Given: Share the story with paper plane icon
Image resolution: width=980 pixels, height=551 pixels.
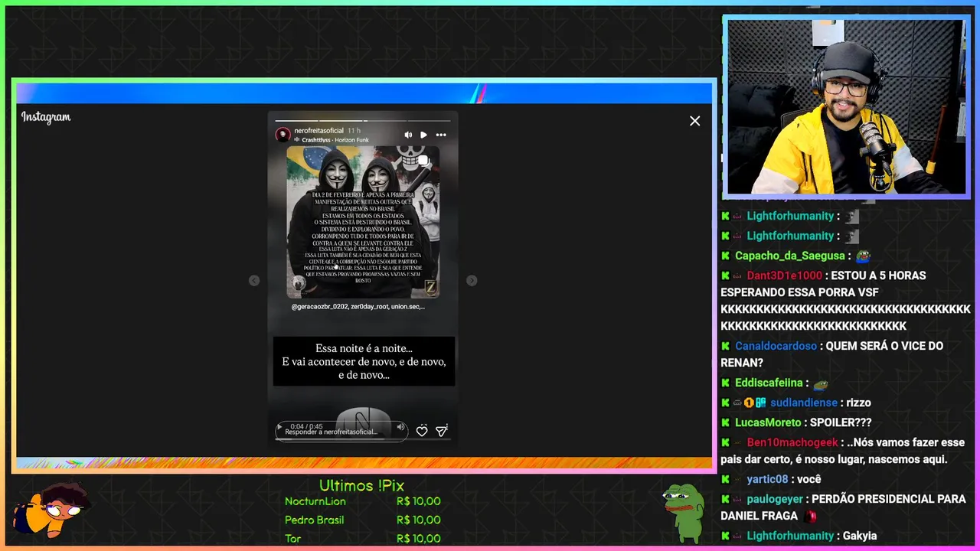Looking at the screenshot, I should point(442,432).
